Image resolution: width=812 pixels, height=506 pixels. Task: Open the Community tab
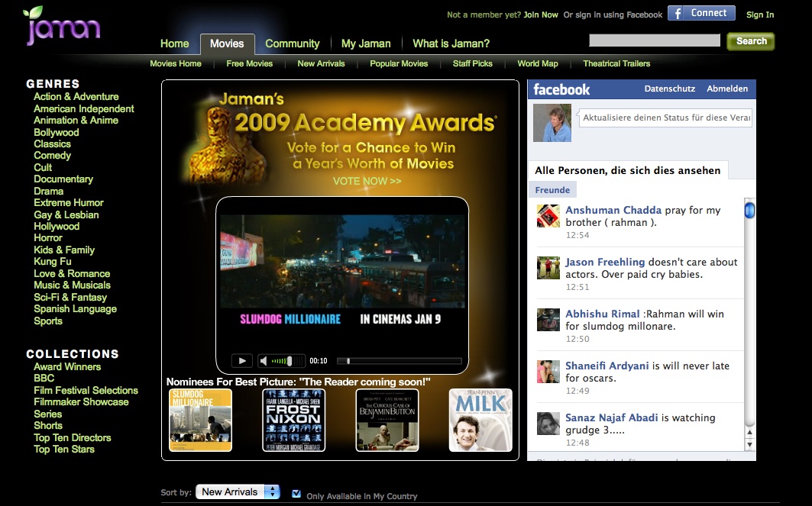click(x=293, y=44)
